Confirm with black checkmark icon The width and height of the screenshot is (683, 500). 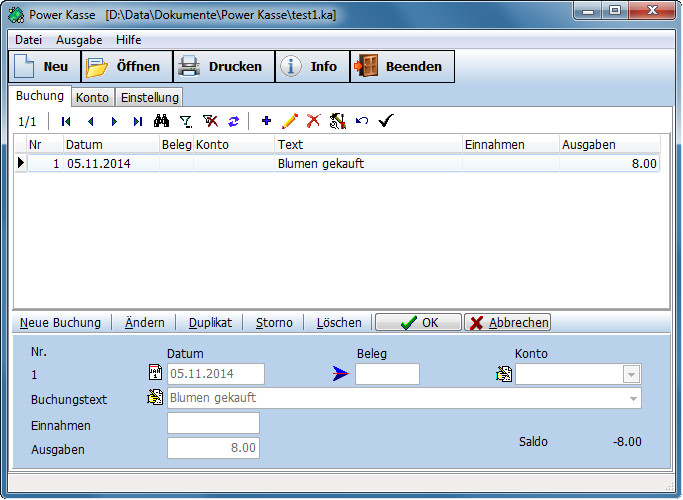(386, 121)
